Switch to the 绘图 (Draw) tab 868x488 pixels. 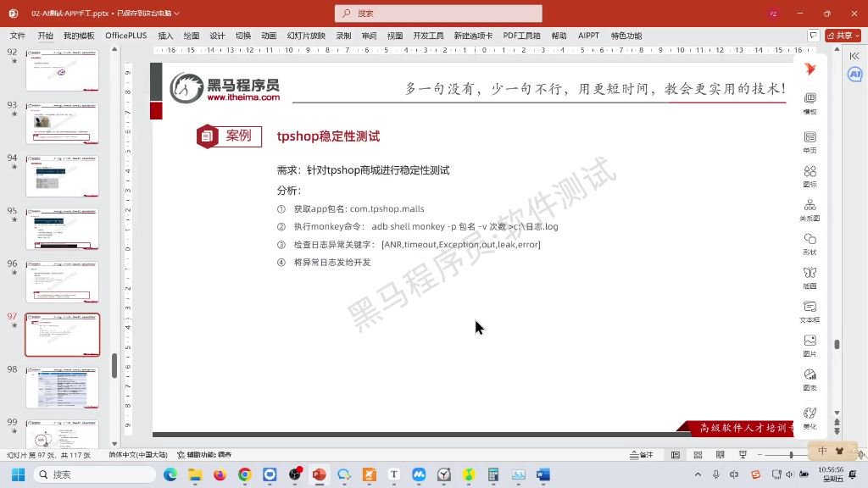(x=192, y=36)
